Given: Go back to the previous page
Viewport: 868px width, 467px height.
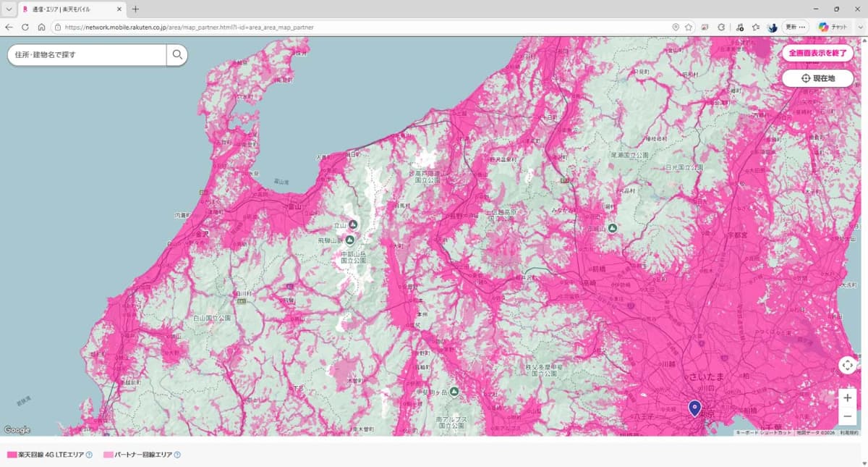Looking at the screenshot, I should coord(9,27).
